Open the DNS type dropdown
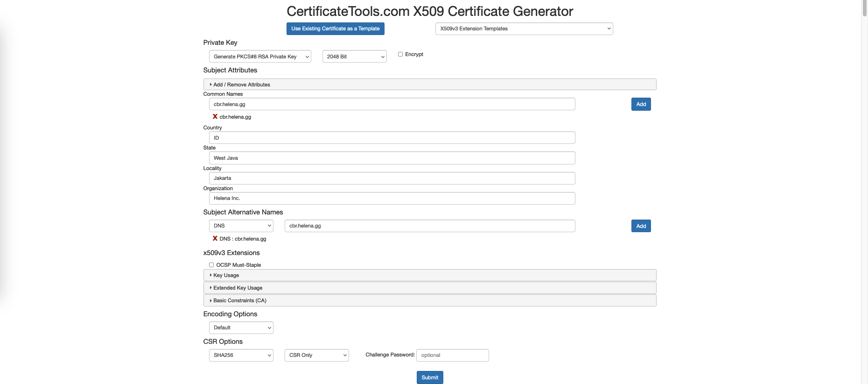The height and width of the screenshot is (384, 868). (x=241, y=226)
